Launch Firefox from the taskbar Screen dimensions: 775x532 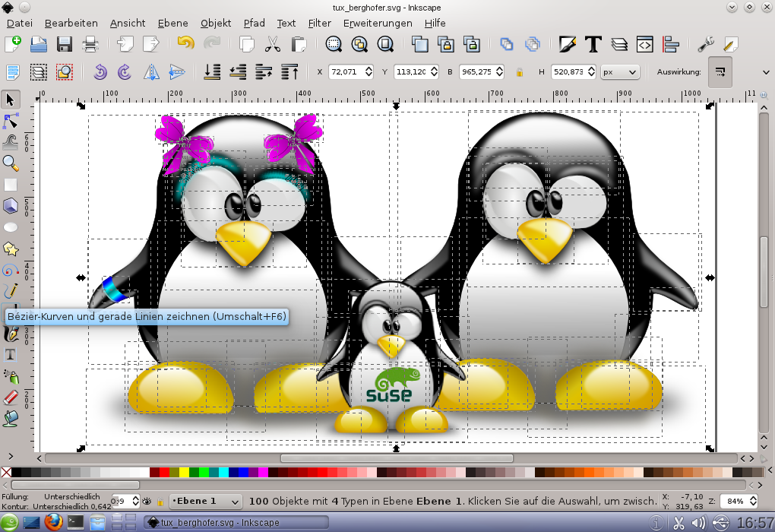coord(53,522)
